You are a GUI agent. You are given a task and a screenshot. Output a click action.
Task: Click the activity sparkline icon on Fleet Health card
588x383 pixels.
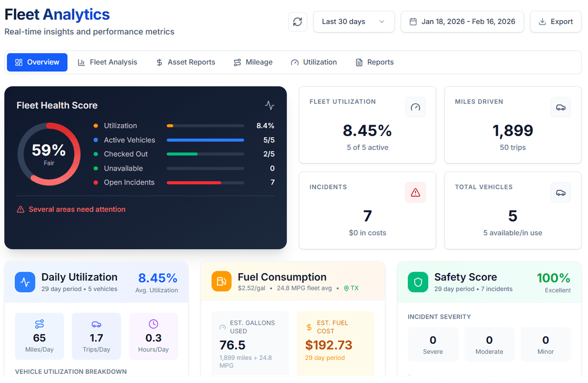coord(269,105)
